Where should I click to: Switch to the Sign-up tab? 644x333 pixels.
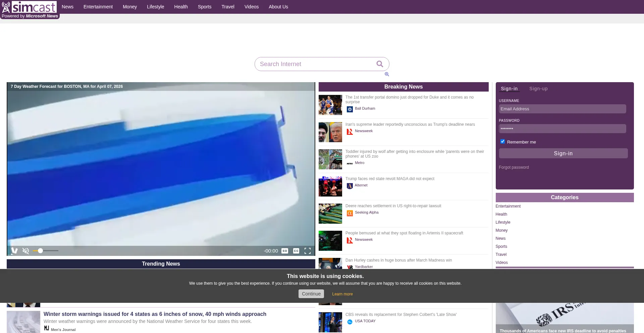pyautogui.click(x=538, y=89)
